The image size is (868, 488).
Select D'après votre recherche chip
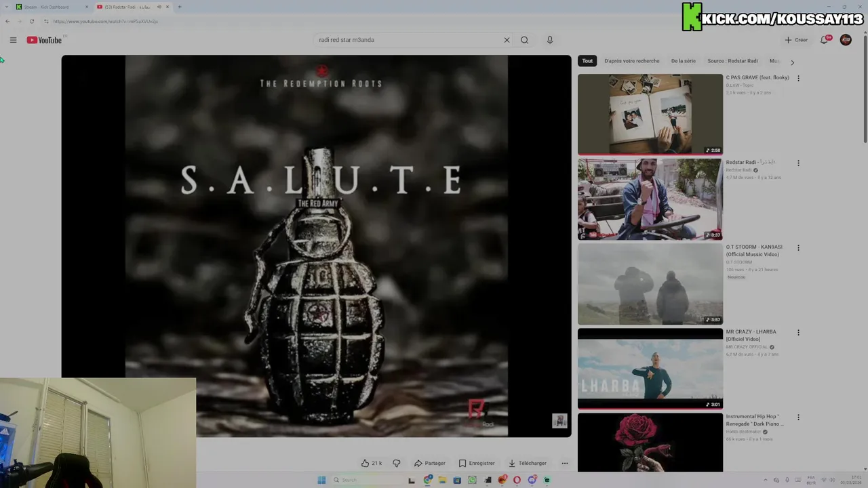click(x=632, y=61)
